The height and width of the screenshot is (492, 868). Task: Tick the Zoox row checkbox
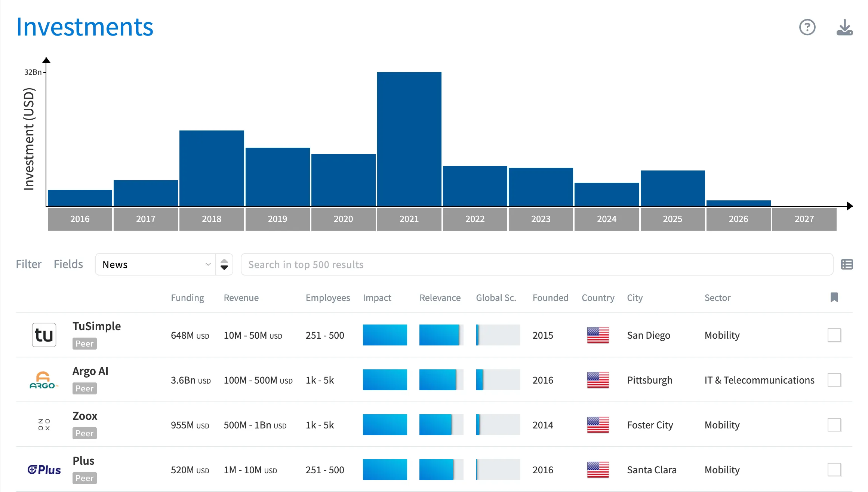(834, 425)
